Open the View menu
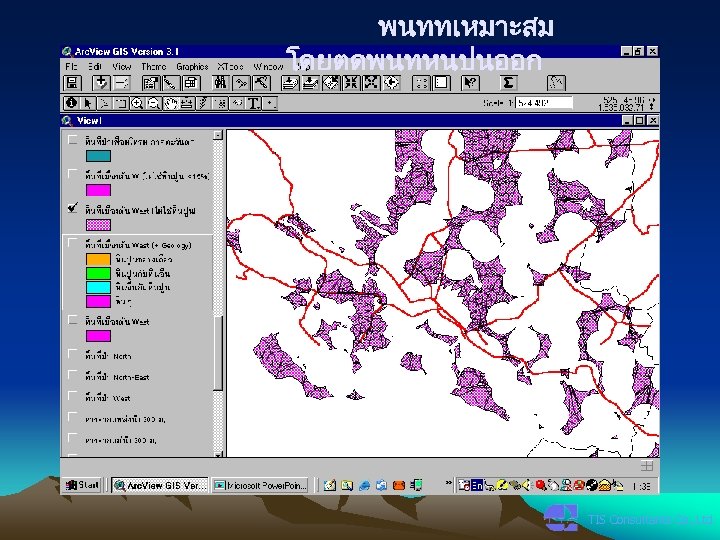Image resolution: width=720 pixels, height=540 pixels. (x=122, y=67)
